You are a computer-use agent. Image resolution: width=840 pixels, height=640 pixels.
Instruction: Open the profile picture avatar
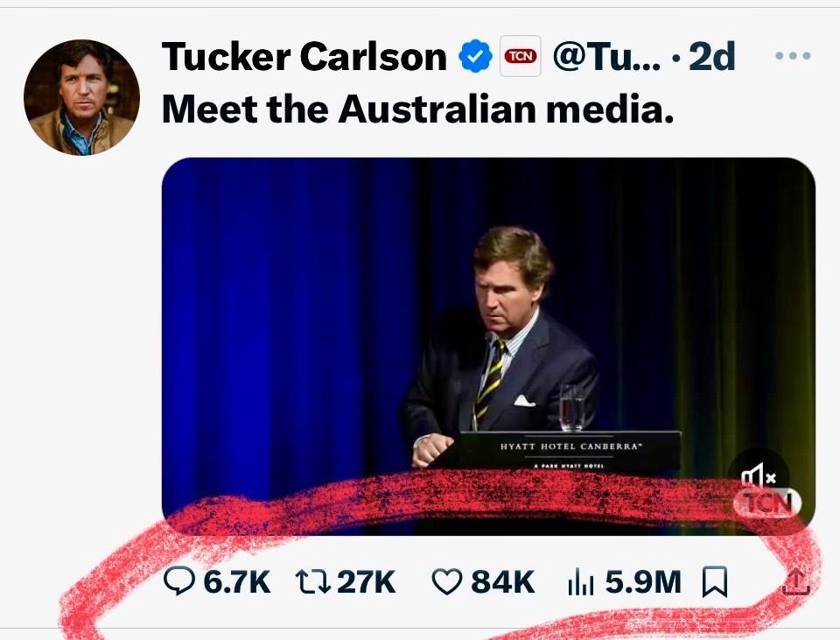81,97
